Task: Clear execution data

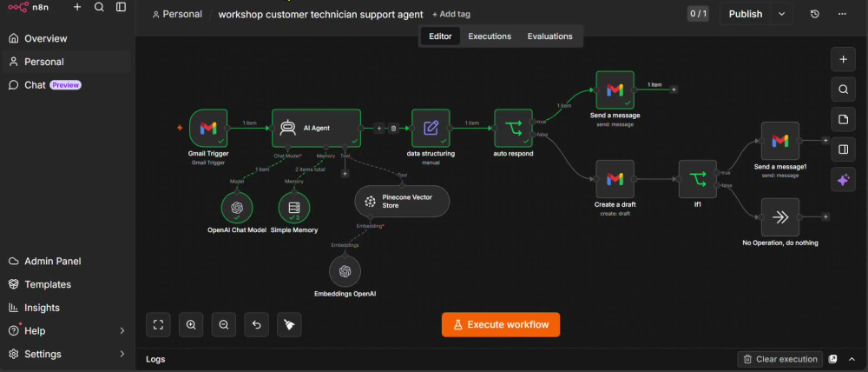Action: coord(780,359)
